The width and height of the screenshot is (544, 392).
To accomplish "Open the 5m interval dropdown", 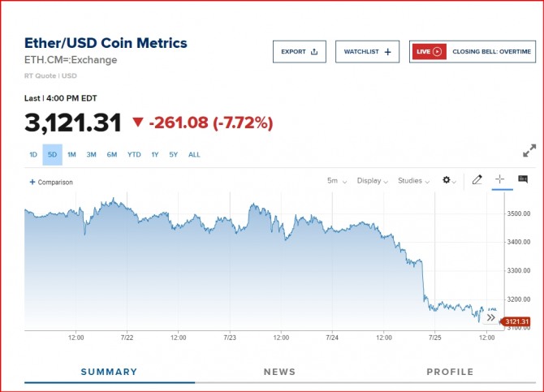I will 337,181.
